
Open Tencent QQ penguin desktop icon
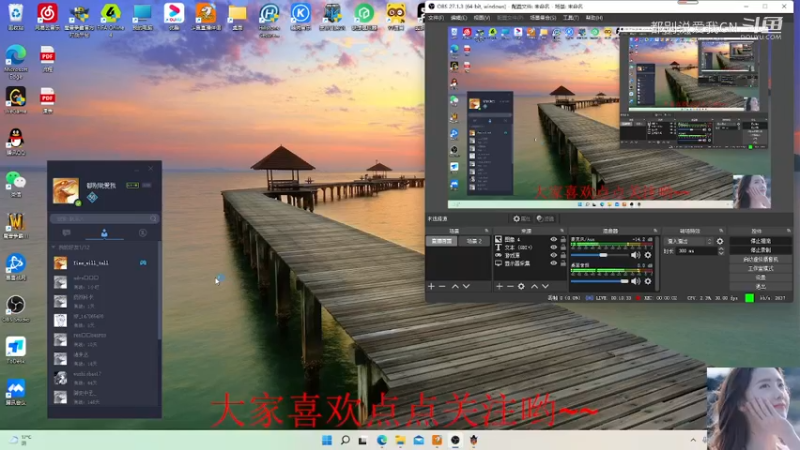(x=16, y=141)
